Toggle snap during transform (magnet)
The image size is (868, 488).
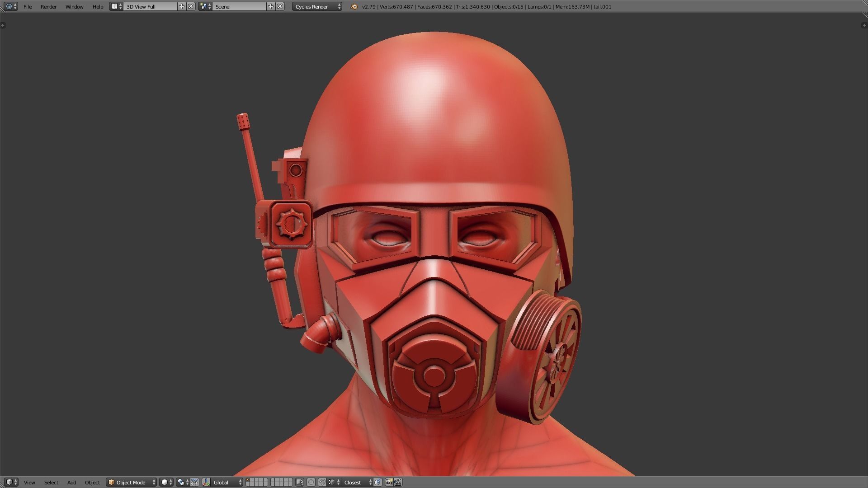(322, 482)
